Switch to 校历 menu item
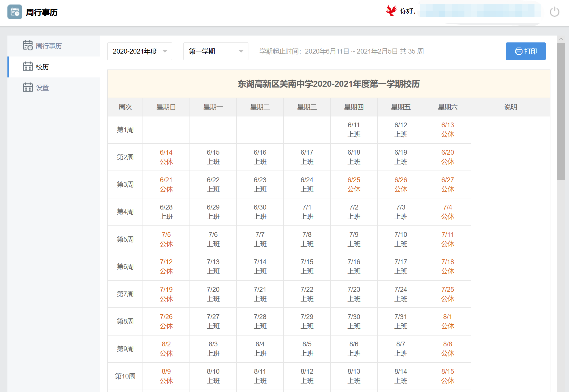Screen dimensions: 569x392 42,67
